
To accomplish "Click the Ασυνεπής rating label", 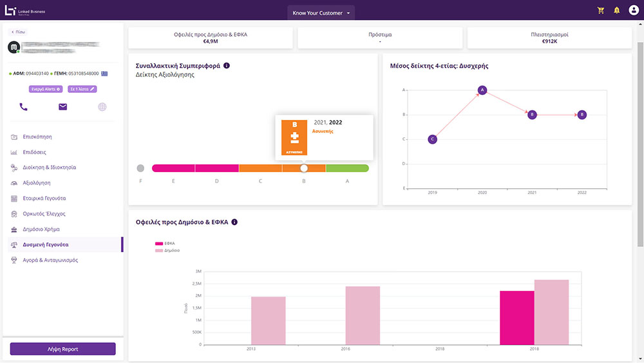I will tap(323, 131).
